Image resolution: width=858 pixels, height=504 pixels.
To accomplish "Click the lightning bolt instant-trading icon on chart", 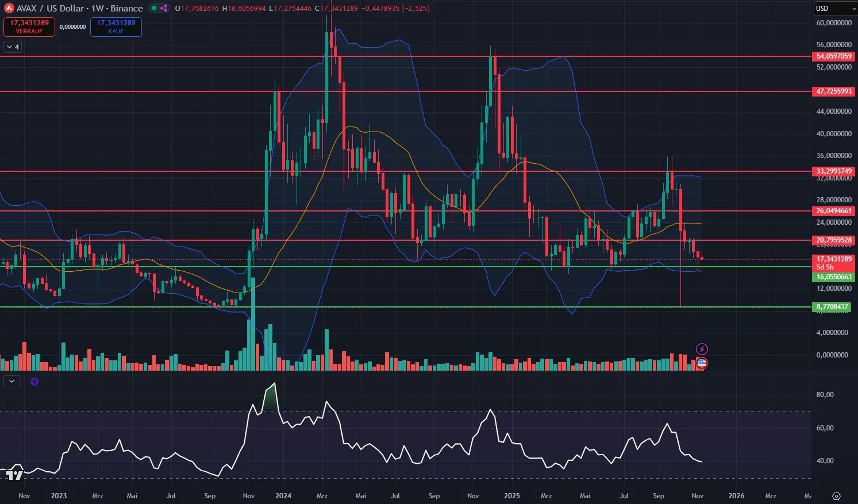I will point(702,349).
